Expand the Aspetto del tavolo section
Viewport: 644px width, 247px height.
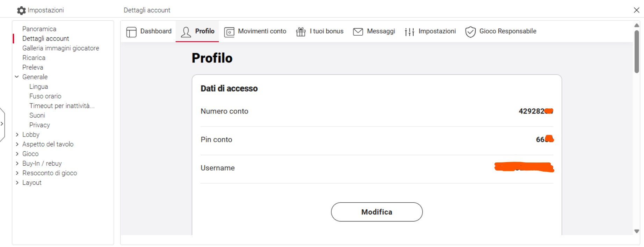17,144
